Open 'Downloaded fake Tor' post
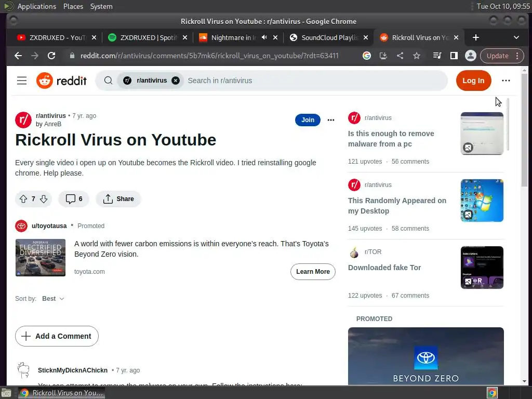This screenshot has width=532, height=399. (384, 268)
